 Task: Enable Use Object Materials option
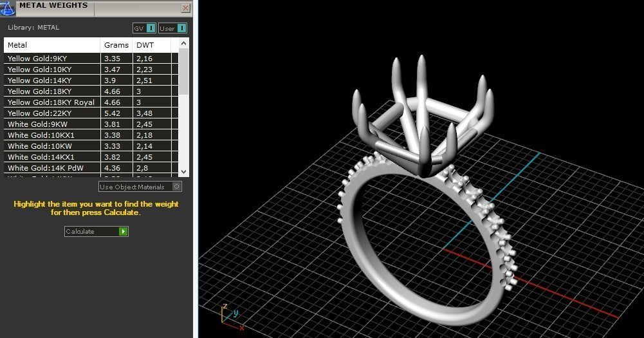point(140,187)
